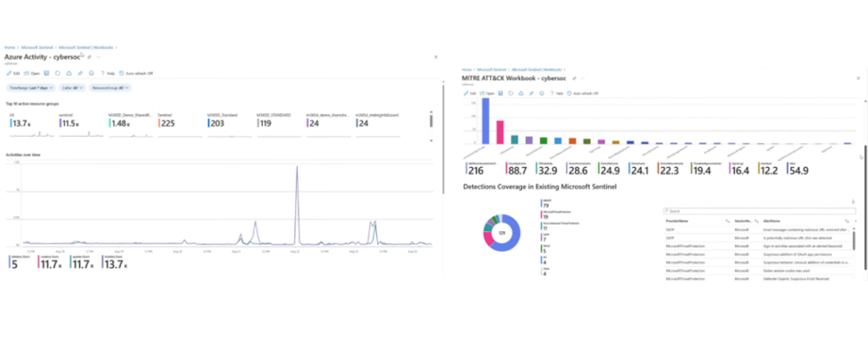Click the share icon in MITRE ATT&CK toolbar
This screenshot has height=350, width=868.
(x=521, y=93)
